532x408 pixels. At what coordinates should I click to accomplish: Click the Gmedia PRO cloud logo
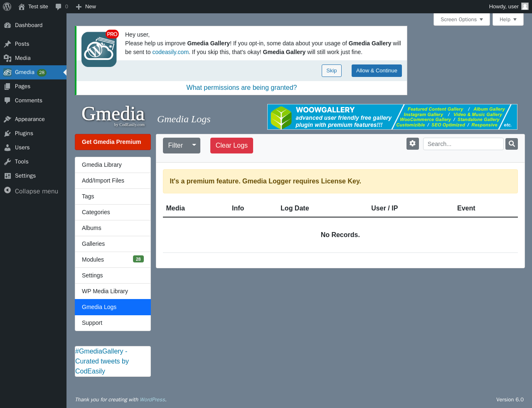[100, 49]
